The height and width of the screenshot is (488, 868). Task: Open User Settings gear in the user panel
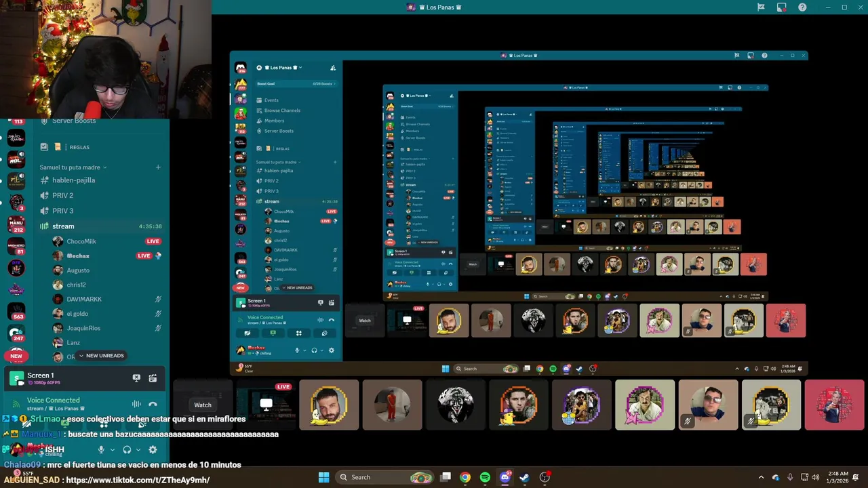pyautogui.click(x=153, y=449)
